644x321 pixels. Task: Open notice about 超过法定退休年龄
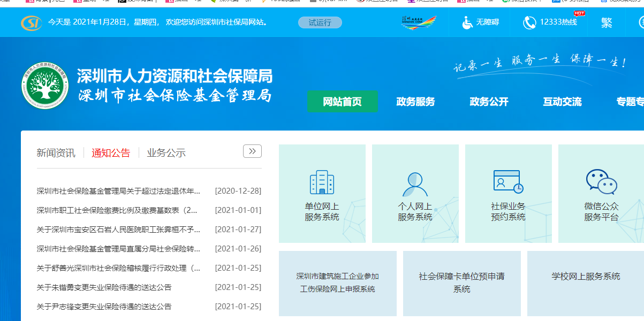click(x=118, y=191)
